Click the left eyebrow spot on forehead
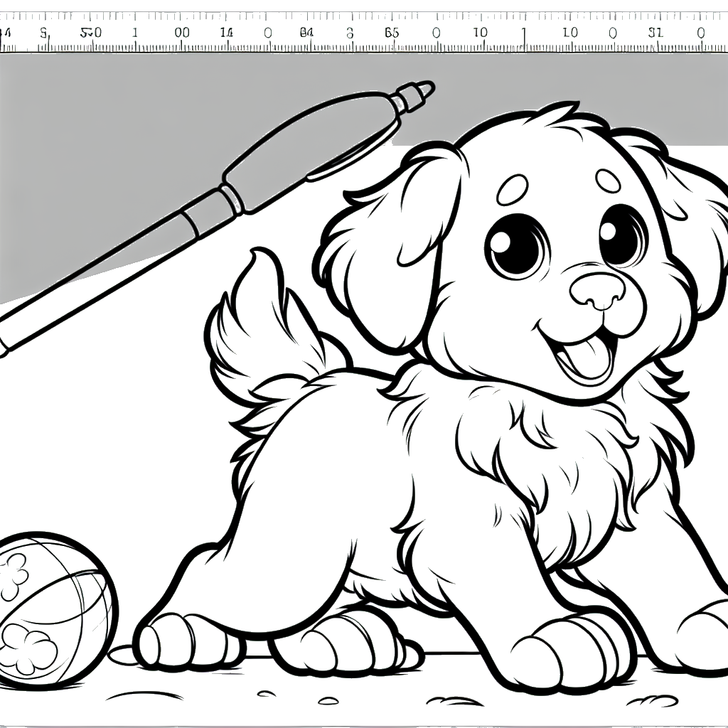Screen dimensions: 728x728 click(511, 190)
